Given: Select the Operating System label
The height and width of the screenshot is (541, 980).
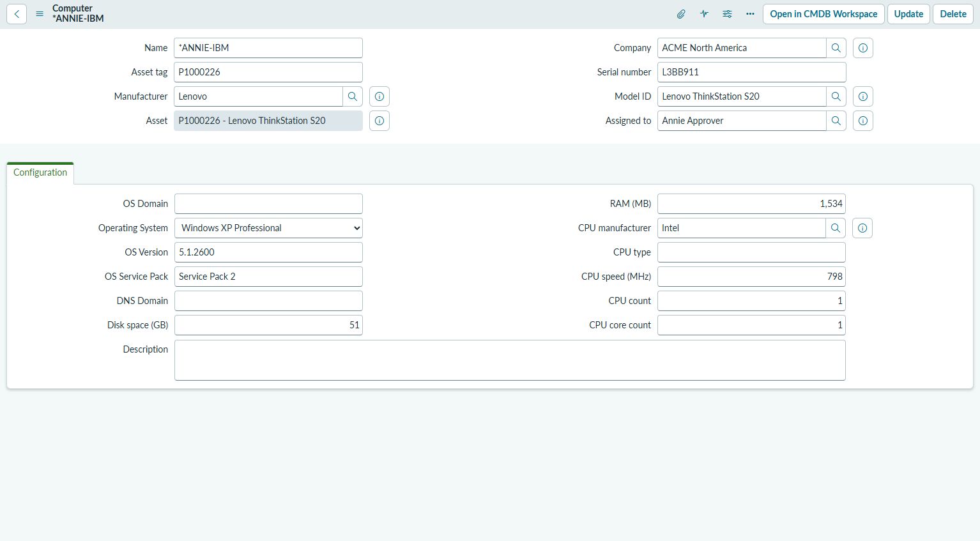Looking at the screenshot, I should point(133,228).
